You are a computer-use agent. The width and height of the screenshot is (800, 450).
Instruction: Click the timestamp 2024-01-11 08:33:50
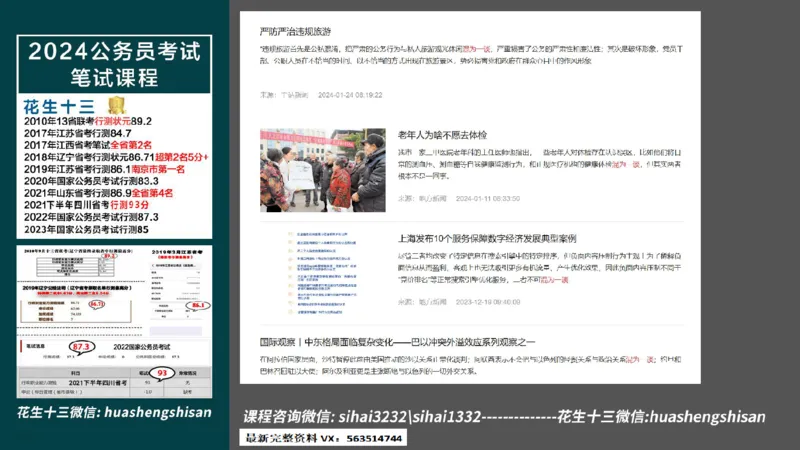488,198
